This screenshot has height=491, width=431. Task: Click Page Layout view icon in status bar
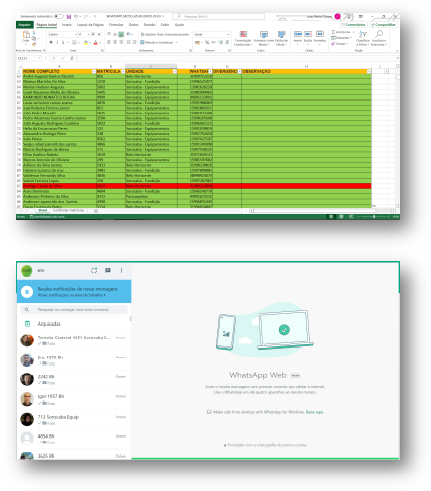[x=341, y=217]
